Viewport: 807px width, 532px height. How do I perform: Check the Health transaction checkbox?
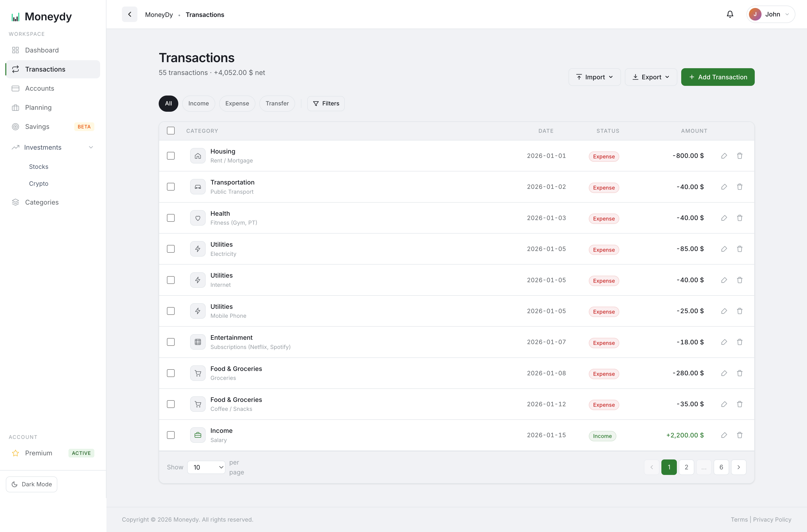(171, 218)
